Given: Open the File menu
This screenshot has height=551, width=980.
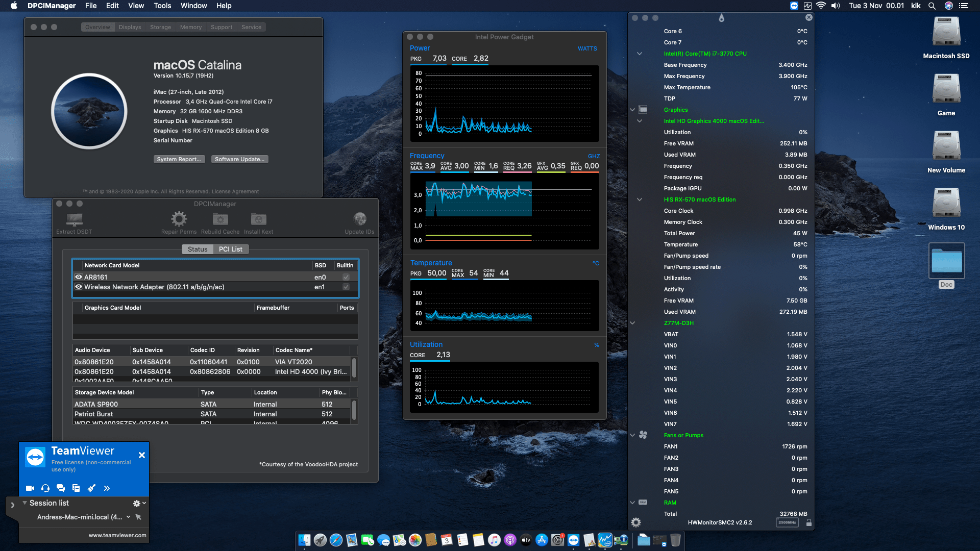Looking at the screenshot, I should [91, 6].
